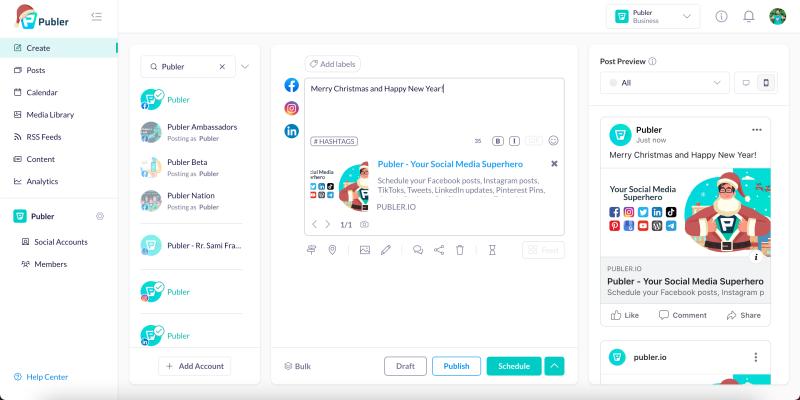Click inside the Merry Christmas post text area
The image size is (800, 400).
[x=434, y=106]
